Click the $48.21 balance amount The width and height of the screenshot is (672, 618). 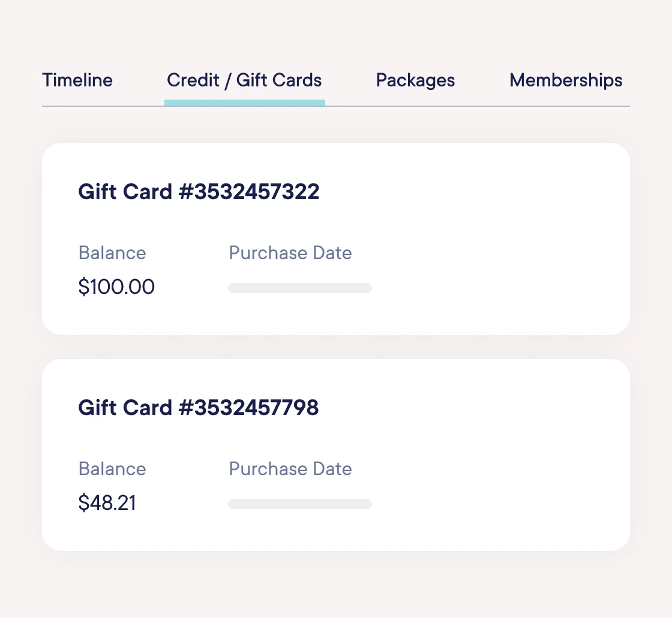pos(107,503)
